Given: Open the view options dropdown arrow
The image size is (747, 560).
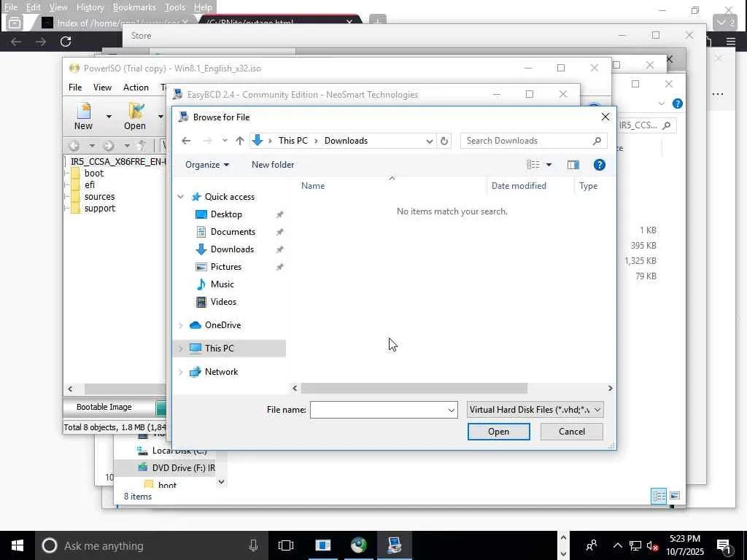Looking at the screenshot, I should [x=549, y=165].
